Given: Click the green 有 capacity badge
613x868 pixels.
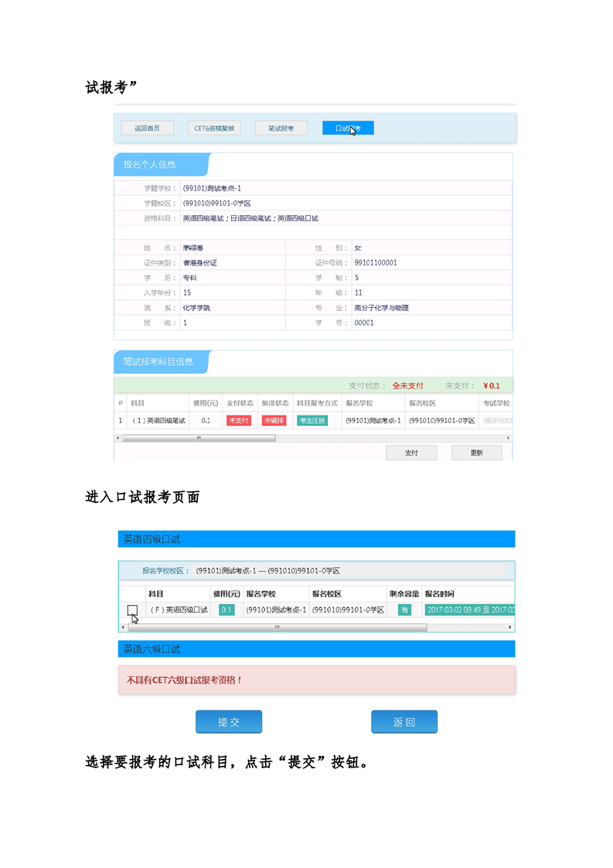Looking at the screenshot, I should pos(404,610).
